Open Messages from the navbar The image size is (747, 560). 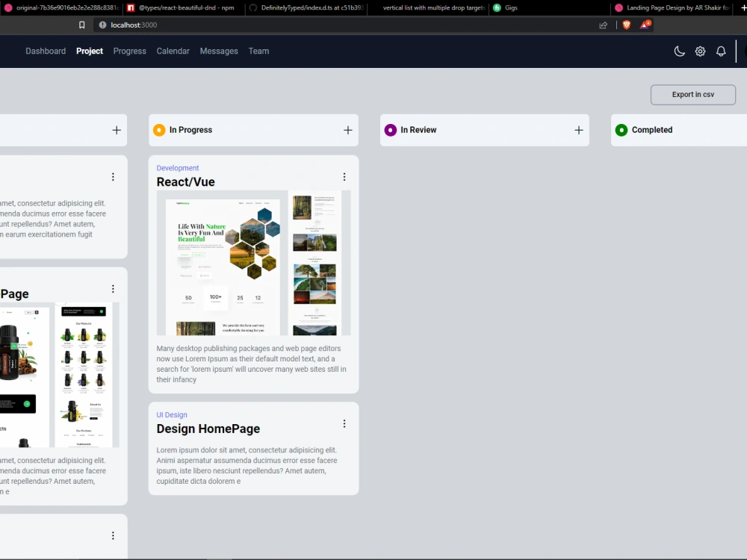pyautogui.click(x=219, y=51)
